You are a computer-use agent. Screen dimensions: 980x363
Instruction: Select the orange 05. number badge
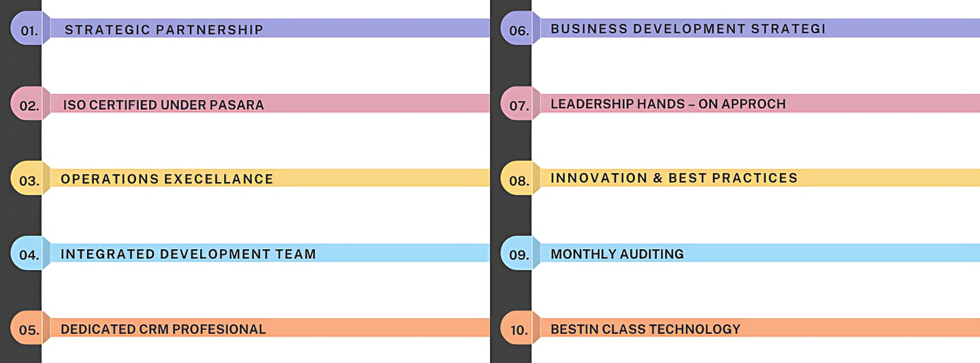click(29, 330)
